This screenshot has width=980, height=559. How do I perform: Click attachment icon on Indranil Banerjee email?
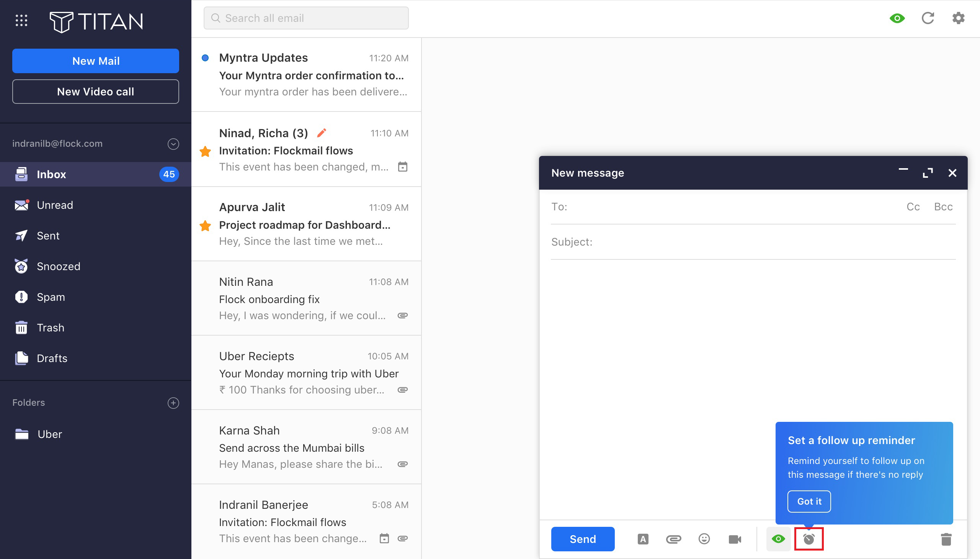coord(402,538)
